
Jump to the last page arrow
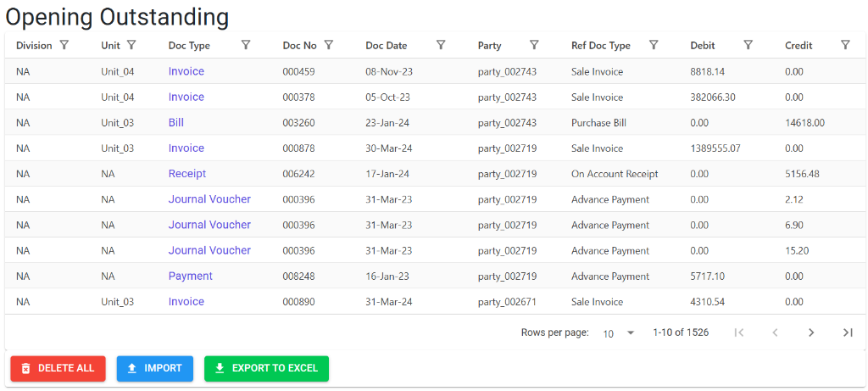(x=848, y=332)
